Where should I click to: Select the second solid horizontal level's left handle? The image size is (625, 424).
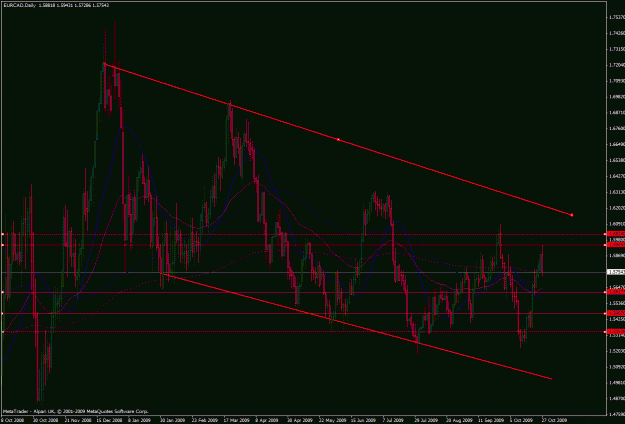coord(2,292)
